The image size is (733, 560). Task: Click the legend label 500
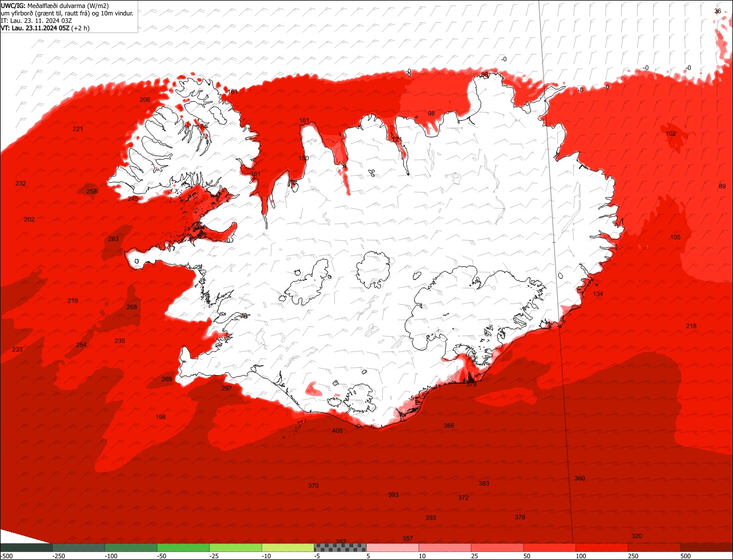(x=687, y=555)
